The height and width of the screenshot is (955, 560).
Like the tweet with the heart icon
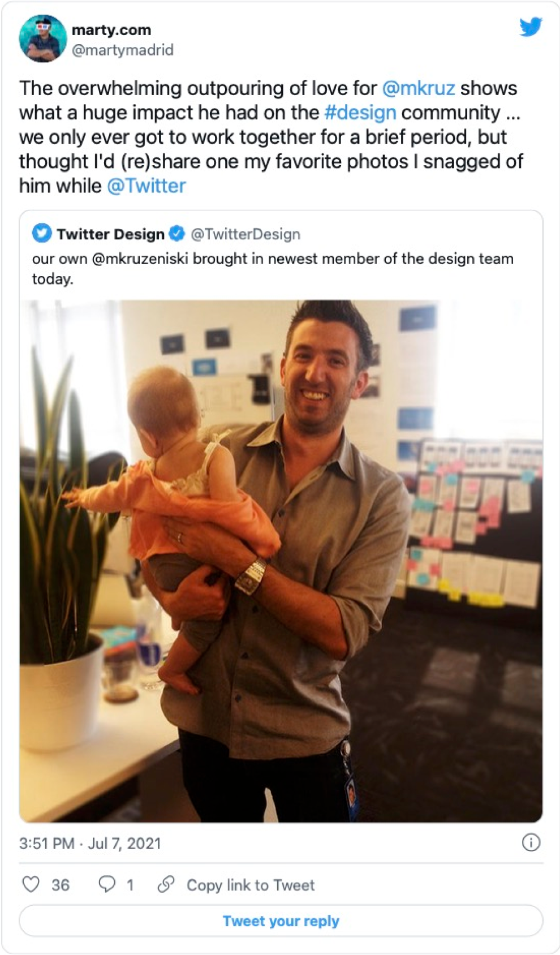[x=31, y=884]
